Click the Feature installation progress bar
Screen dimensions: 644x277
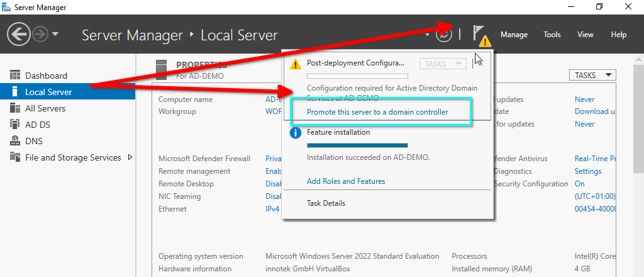click(357, 145)
